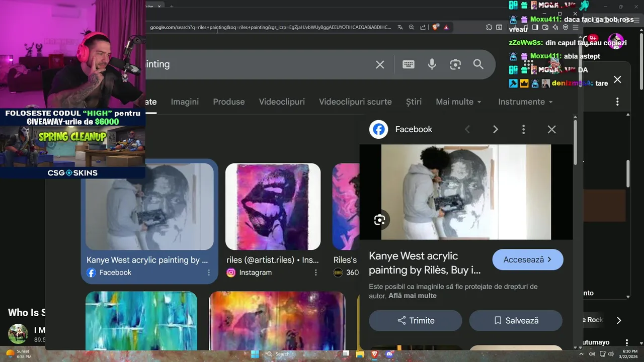Go to the next image in preview
This screenshot has width=644, height=362.
pyautogui.click(x=496, y=129)
